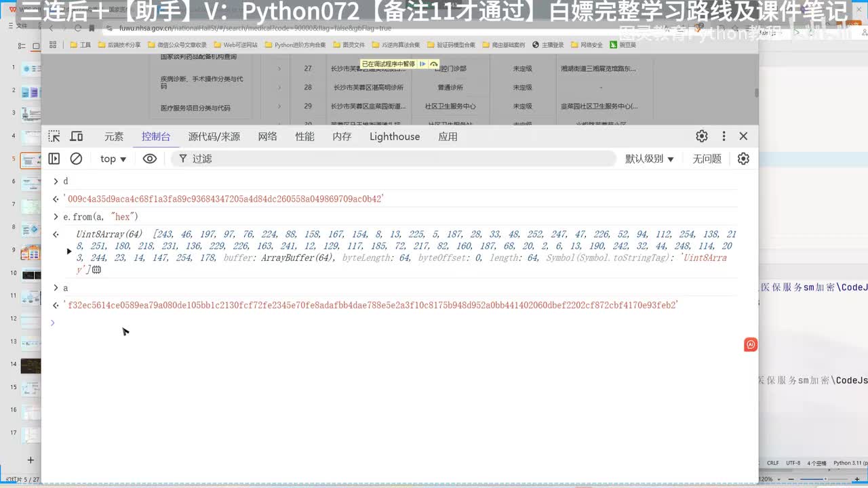
Task: Switch to the 元素 tab
Action: click(114, 136)
